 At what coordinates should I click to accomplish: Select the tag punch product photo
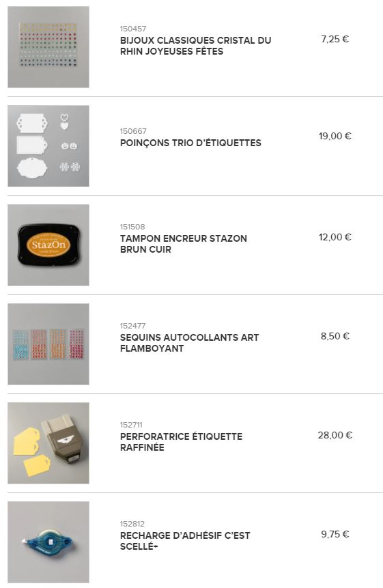point(48,443)
